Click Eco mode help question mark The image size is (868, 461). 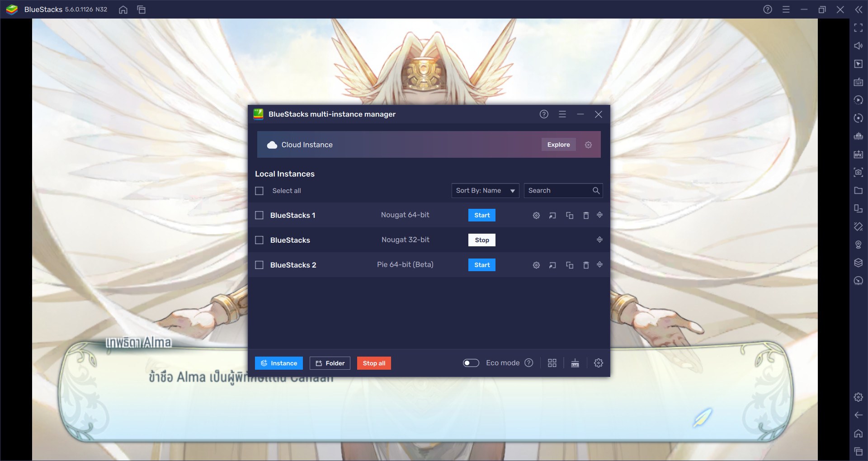pyautogui.click(x=529, y=363)
